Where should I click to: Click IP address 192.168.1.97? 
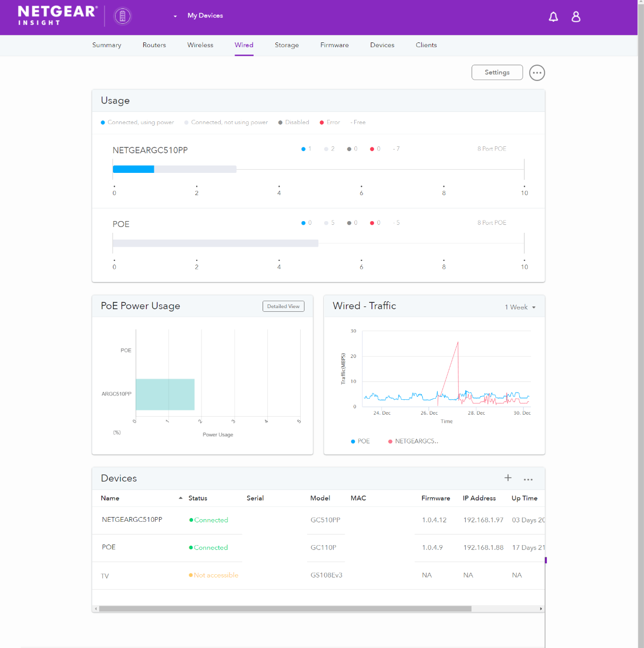point(483,520)
